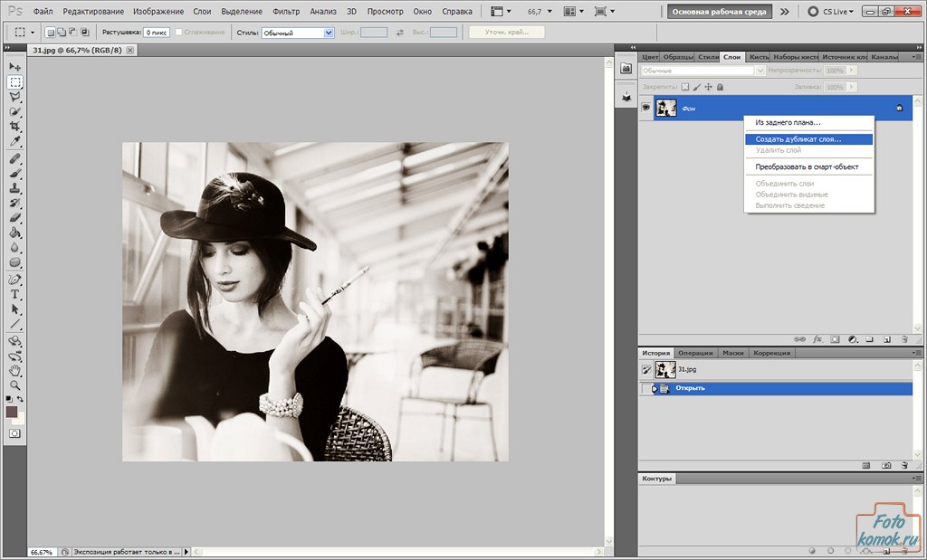927x560 pixels.
Task: Toggle lock transparent pixels in Layers panel
Action: tap(685, 88)
